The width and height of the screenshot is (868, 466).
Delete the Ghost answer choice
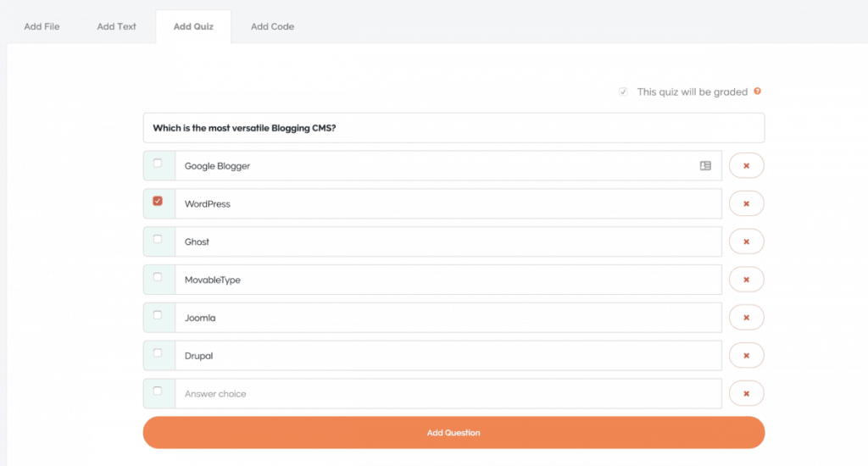(746, 241)
